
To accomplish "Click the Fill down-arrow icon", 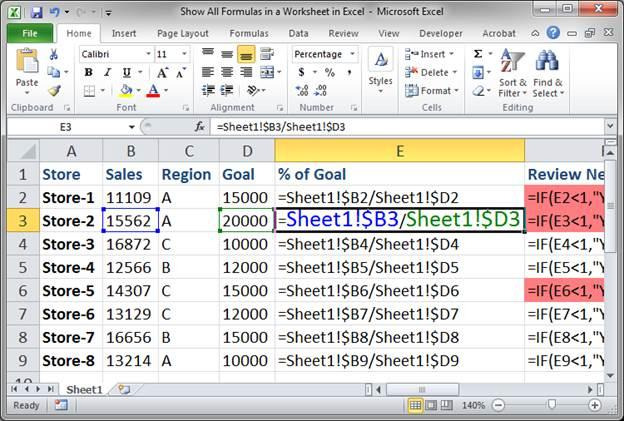I will (478, 72).
